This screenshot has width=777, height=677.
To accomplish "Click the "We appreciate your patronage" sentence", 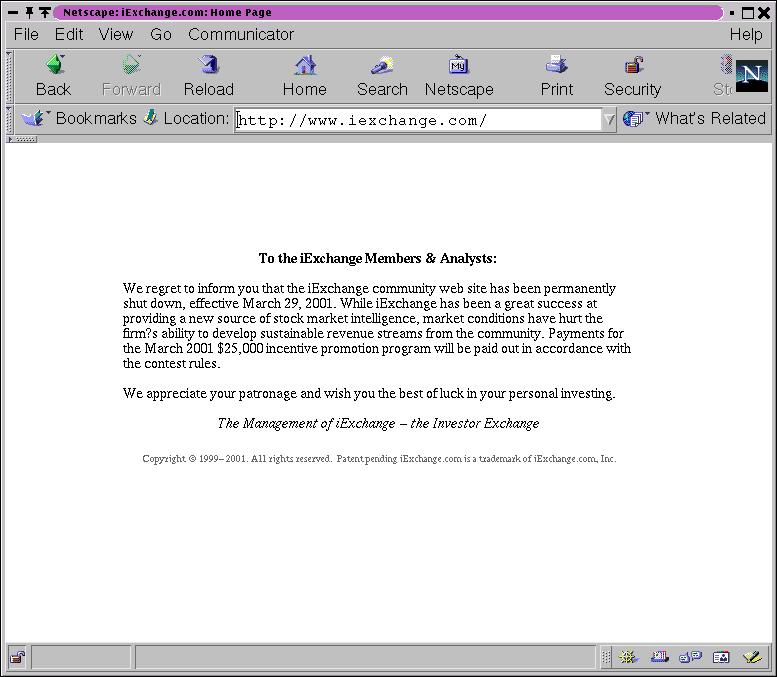I will click(369, 394).
